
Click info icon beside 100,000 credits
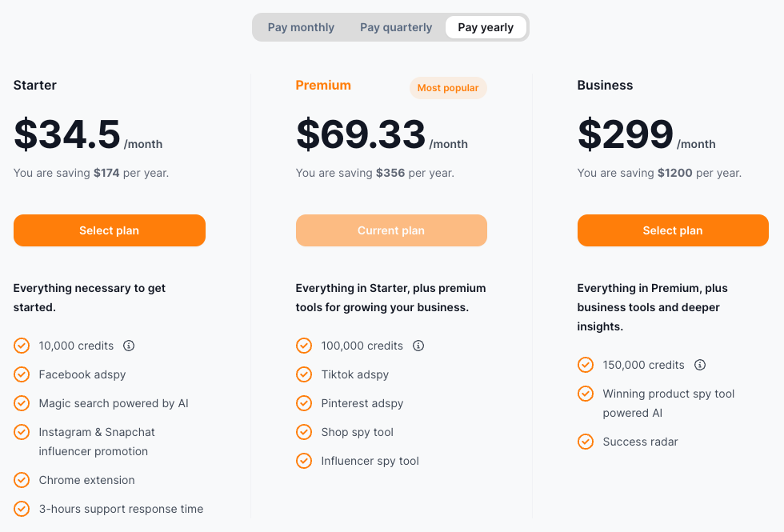[x=418, y=346]
